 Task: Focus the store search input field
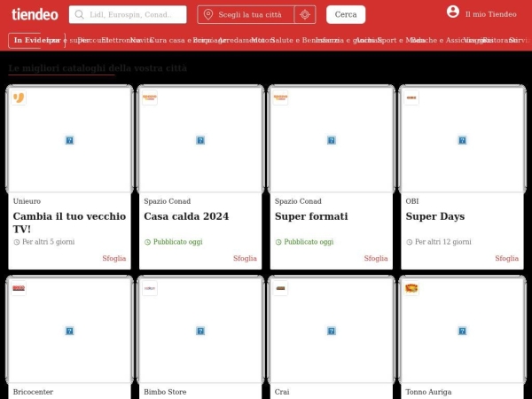point(128,14)
